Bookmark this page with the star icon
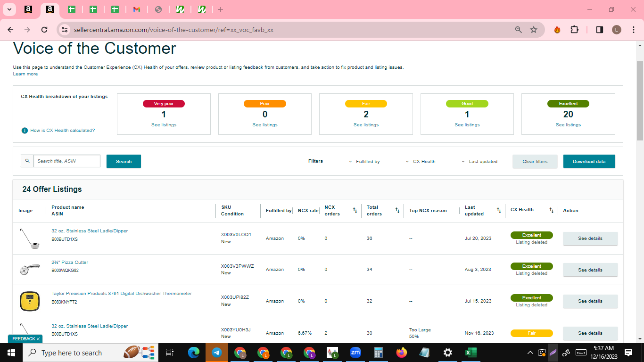 click(x=534, y=30)
